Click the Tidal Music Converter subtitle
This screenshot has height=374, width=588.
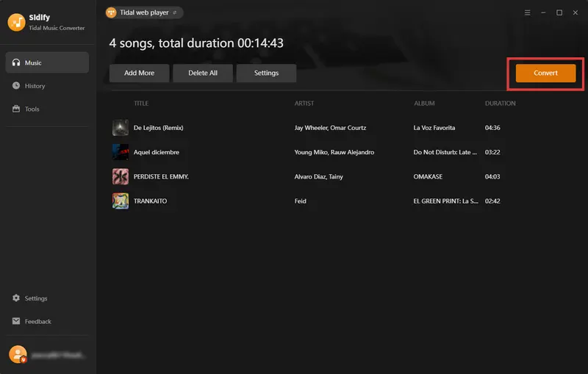(57, 28)
